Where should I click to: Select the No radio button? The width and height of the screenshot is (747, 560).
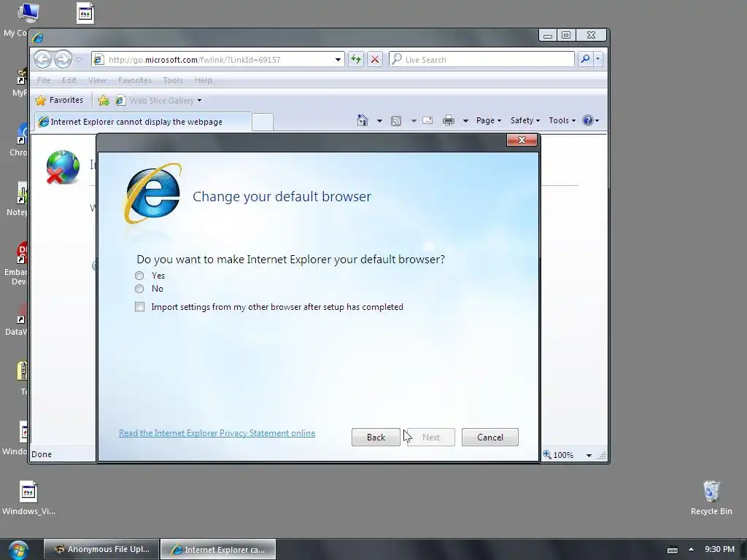(x=139, y=289)
